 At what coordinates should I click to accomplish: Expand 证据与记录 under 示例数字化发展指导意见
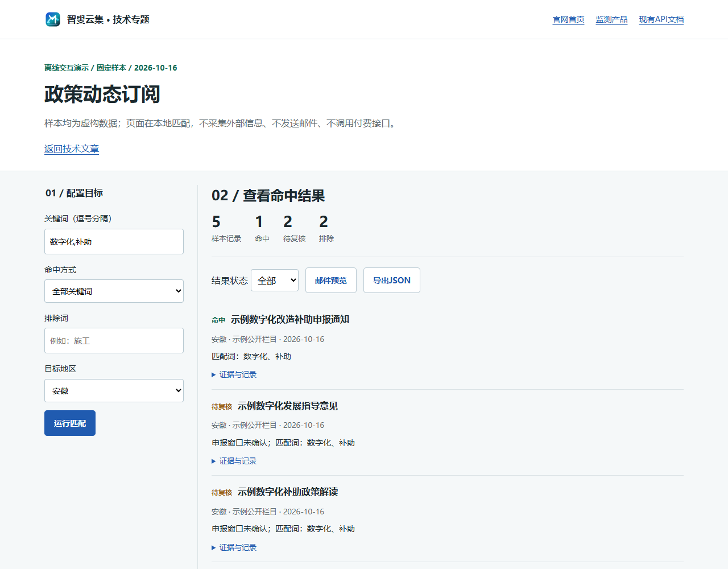click(234, 461)
